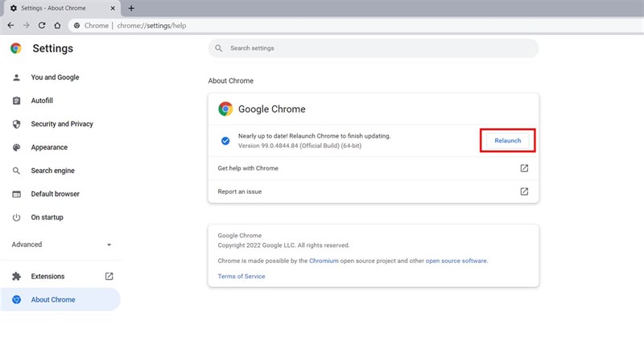Open the Chromium link

click(324, 261)
